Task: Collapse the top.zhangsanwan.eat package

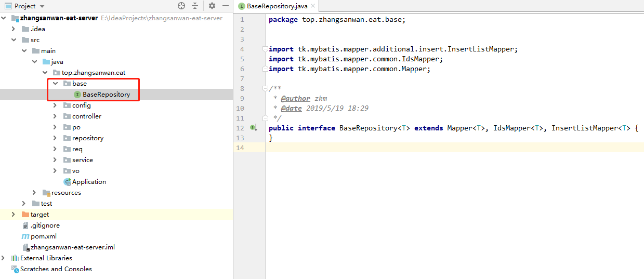Action: 45,72
